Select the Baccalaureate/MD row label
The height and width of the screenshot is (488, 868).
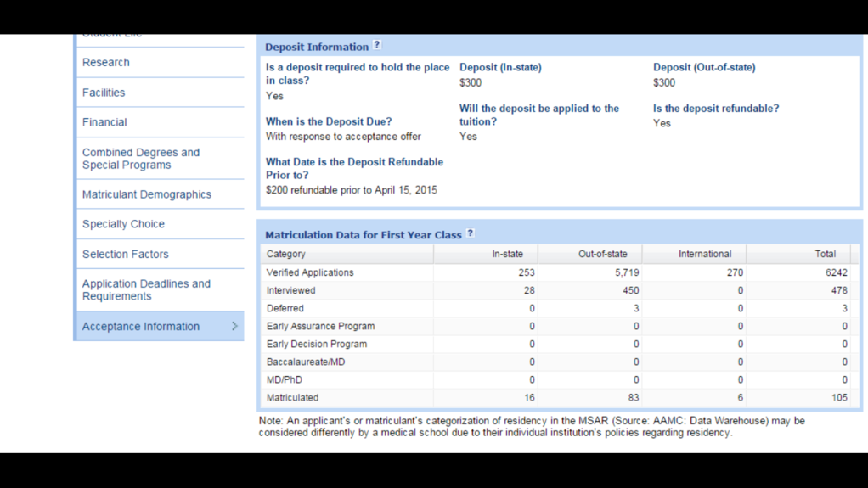[x=306, y=362]
